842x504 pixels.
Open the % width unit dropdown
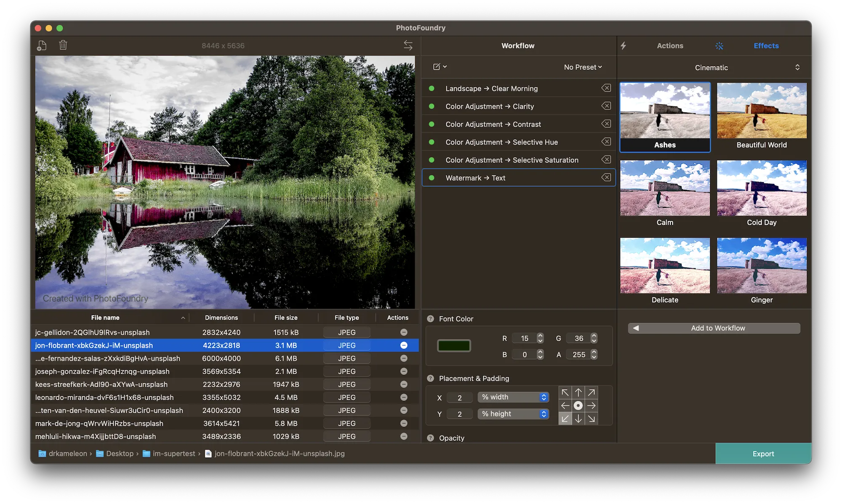pos(513,397)
